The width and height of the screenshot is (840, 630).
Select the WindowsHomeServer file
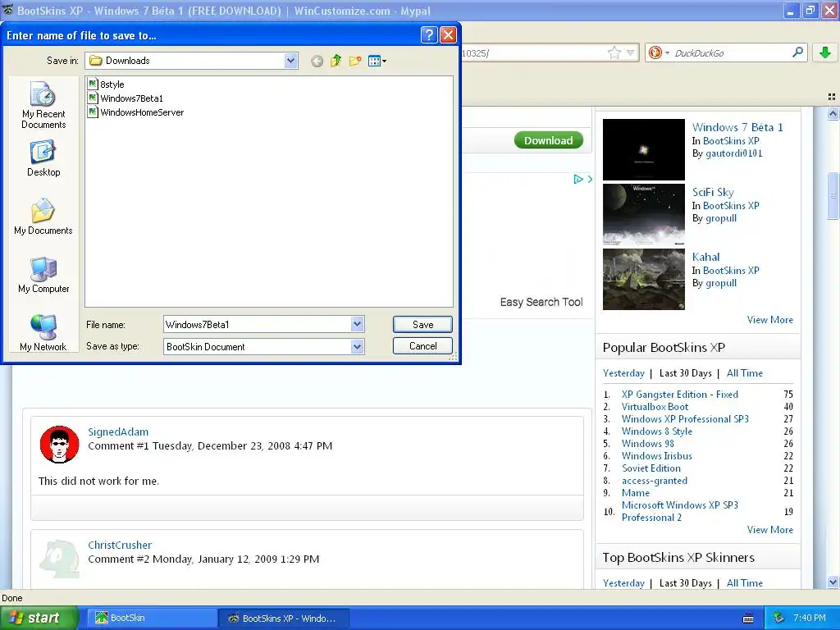point(136,112)
